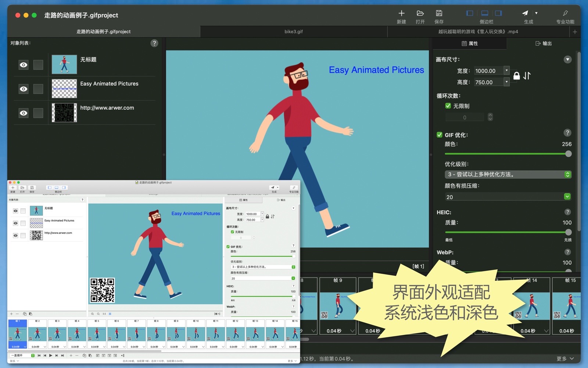
Task: Expand the lossy color compression dropdown
Action: click(x=567, y=197)
